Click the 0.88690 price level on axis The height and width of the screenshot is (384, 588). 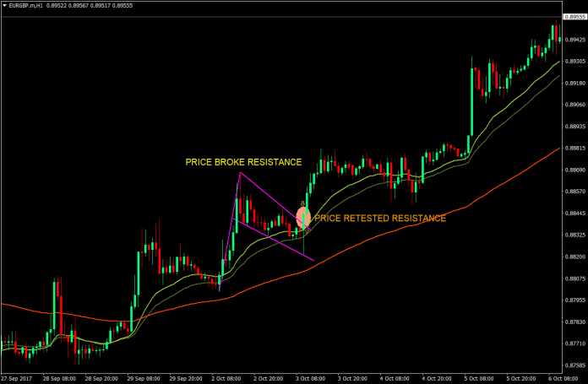(575, 170)
